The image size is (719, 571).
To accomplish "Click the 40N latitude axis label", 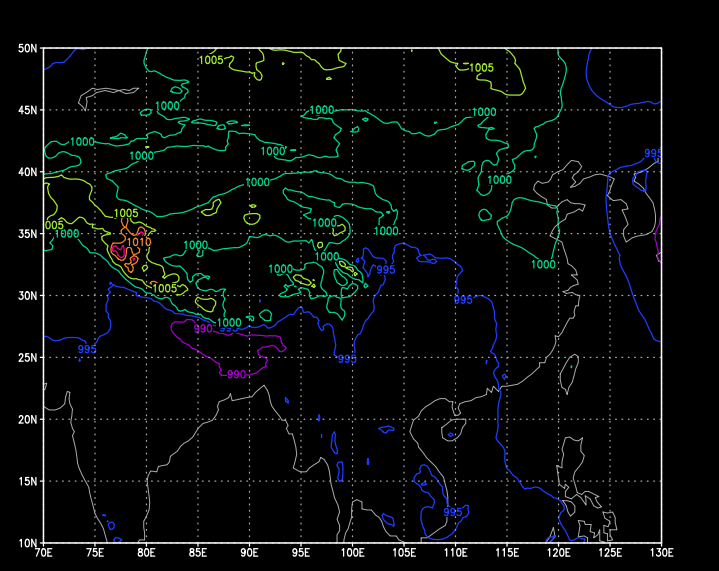I will [x=28, y=172].
